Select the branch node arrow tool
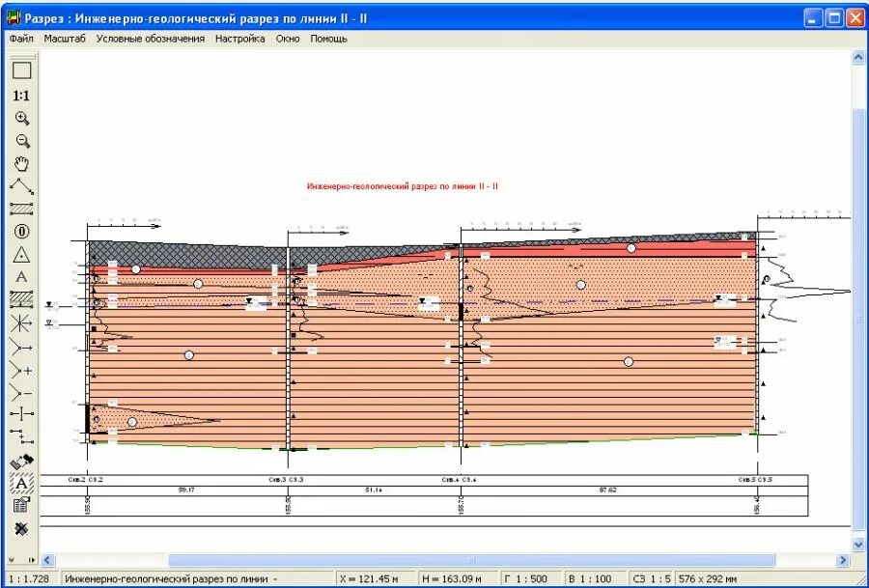This screenshot has width=869, height=588. click(21, 348)
